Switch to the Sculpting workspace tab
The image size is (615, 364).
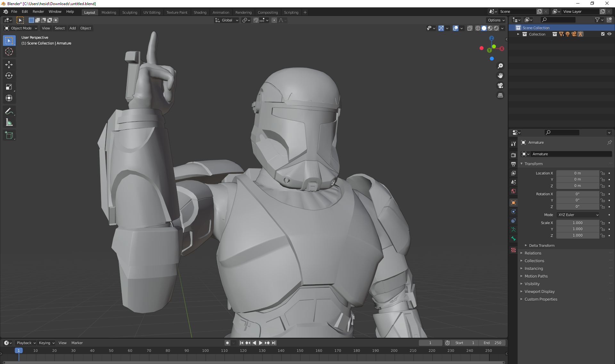point(129,12)
